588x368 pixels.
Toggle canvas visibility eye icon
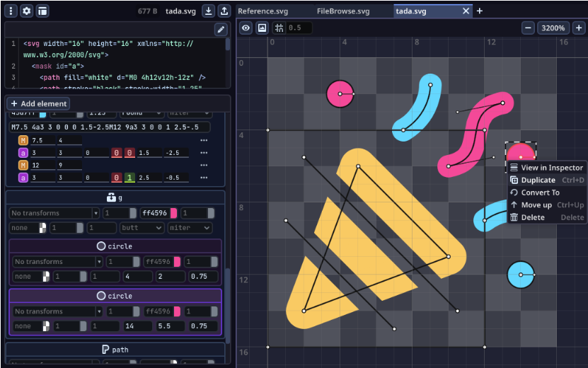(x=246, y=28)
